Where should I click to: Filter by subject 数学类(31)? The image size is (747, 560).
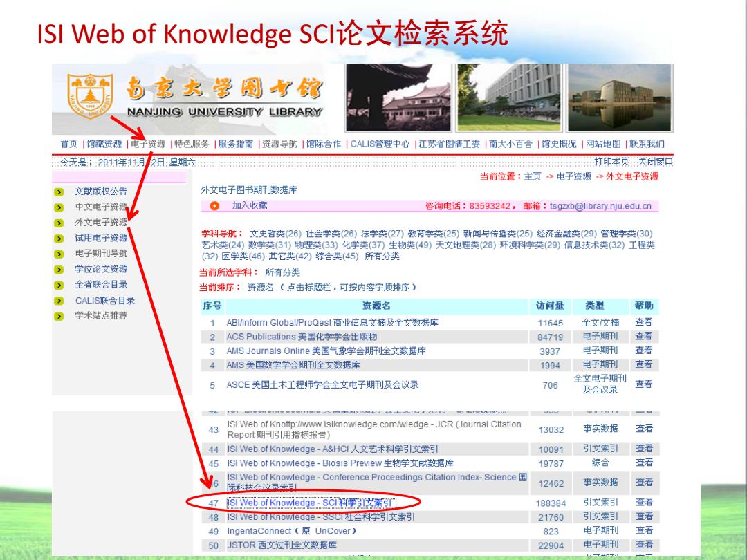pyautogui.click(x=270, y=245)
